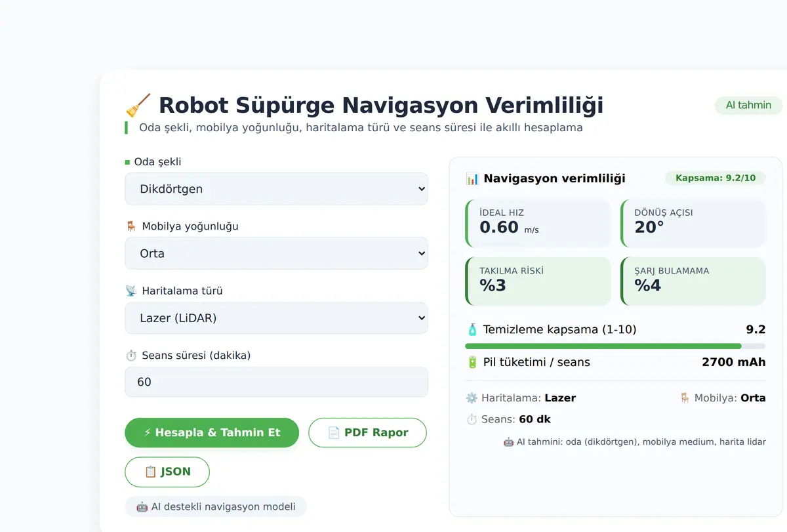
Task: Click the JSON export button
Action: 167,472
